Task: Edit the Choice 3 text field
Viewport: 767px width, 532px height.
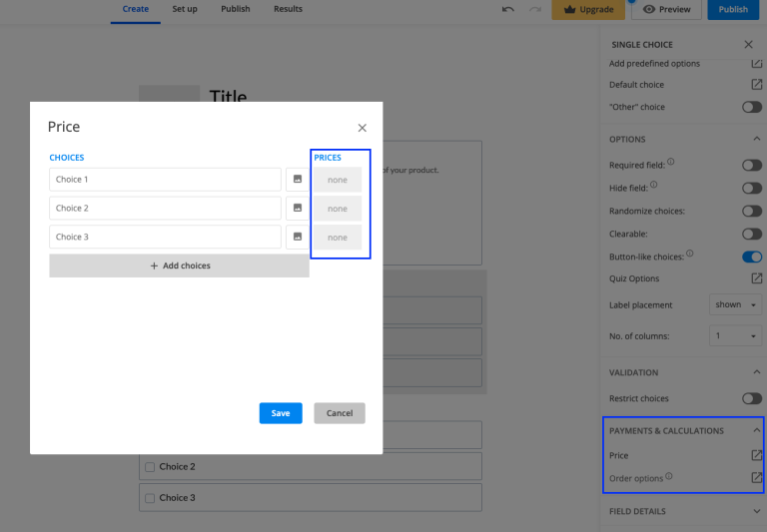Action: [x=166, y=238]
